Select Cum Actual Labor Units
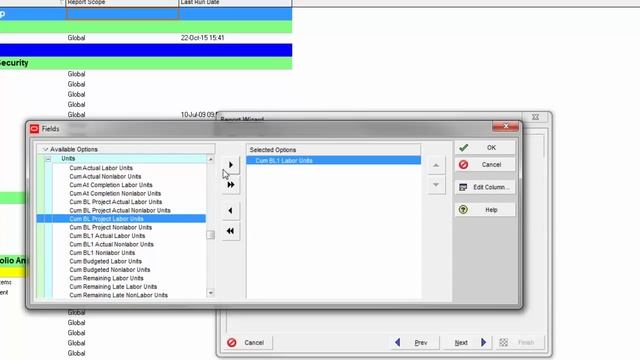640x360 pixels. click(x=101, y=168)
